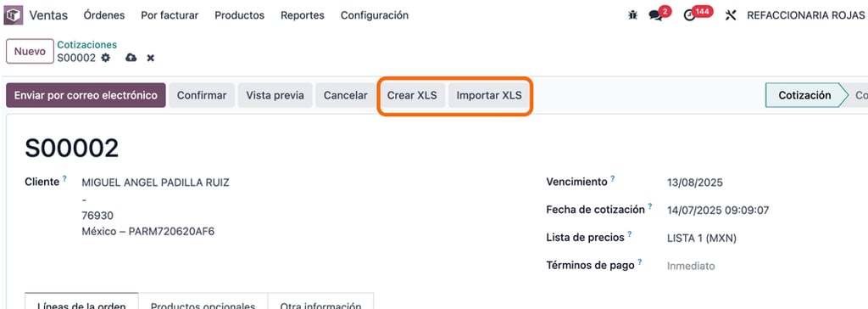Open the Configuración menu
This screenshot has height=309, width=868.
pyautogui.click(x=374, y=15)
